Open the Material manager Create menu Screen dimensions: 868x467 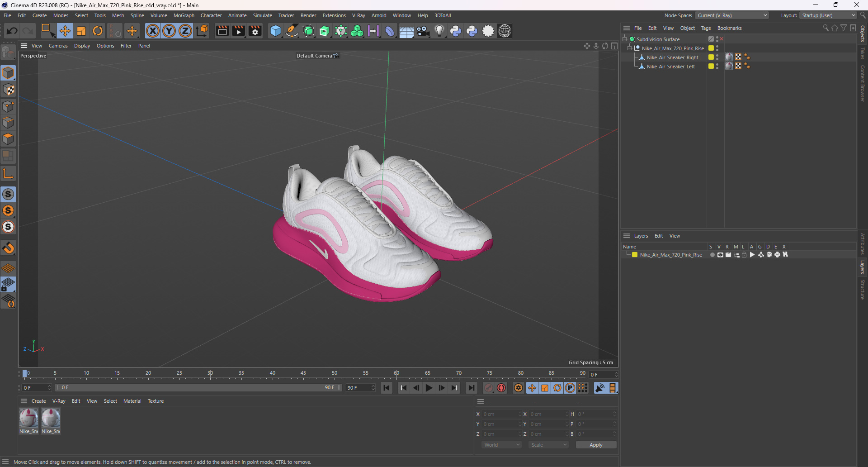click(x=38, y=401)
